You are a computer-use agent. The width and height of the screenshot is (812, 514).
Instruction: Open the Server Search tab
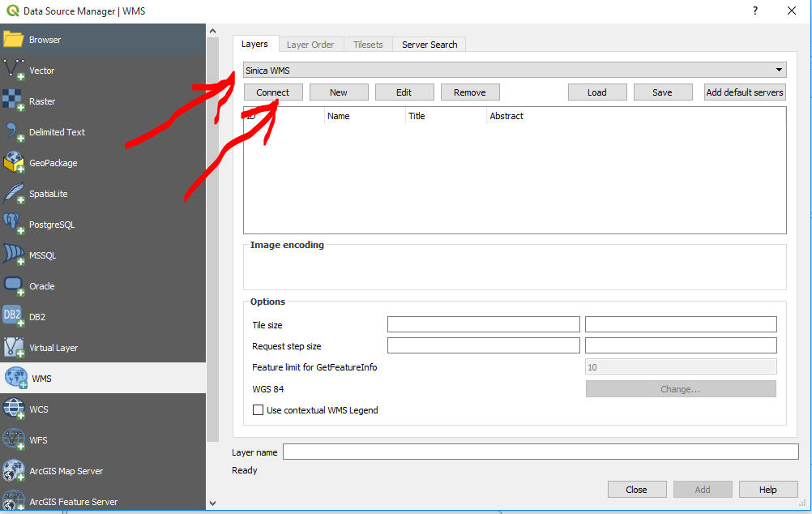pos(429,45)
